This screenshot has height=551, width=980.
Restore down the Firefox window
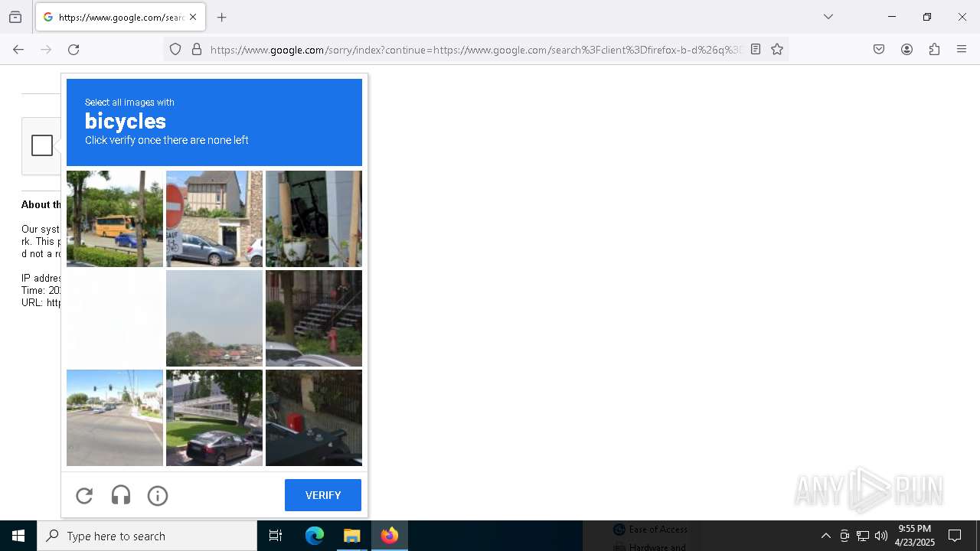pos(927,17)
